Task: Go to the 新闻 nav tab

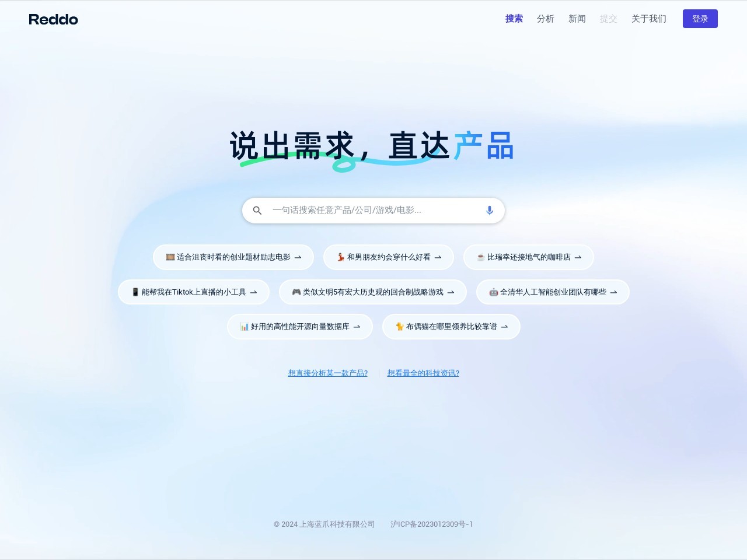Action: pos(577,19)
